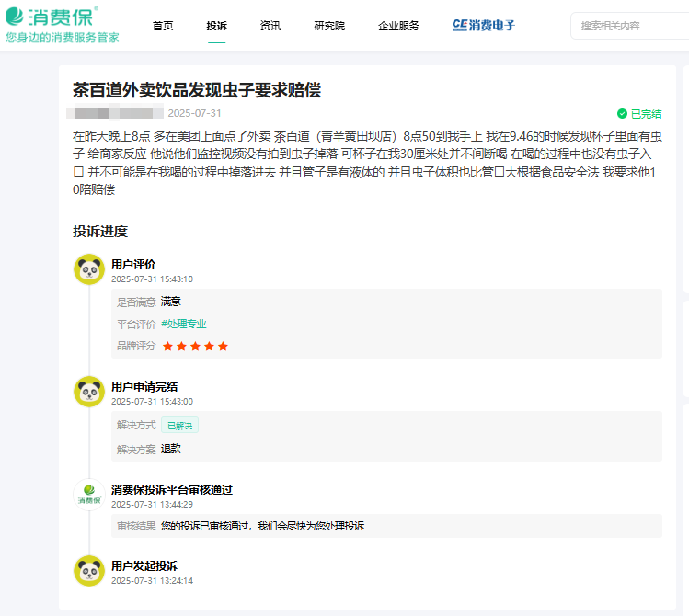Click the fourth star of 品牌评分
689x616 pixels.
[209, 346]
